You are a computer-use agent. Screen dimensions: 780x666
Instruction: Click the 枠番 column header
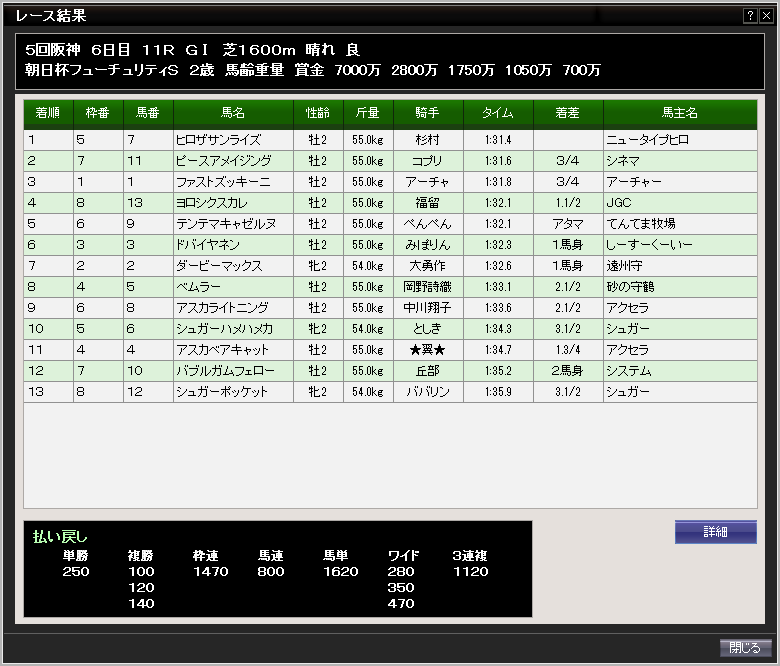coord(98,114)
